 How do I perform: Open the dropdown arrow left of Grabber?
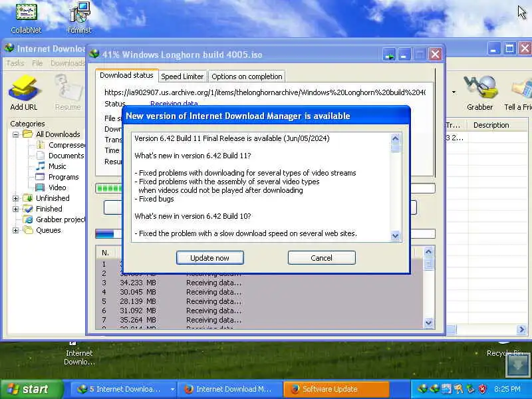[454, 92]
